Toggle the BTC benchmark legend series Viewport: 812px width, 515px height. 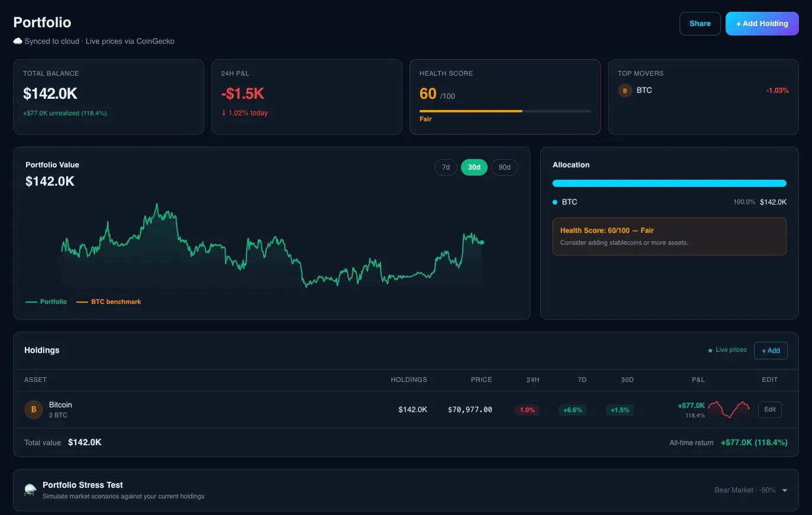pyautogui.click(x=109, y=302)
